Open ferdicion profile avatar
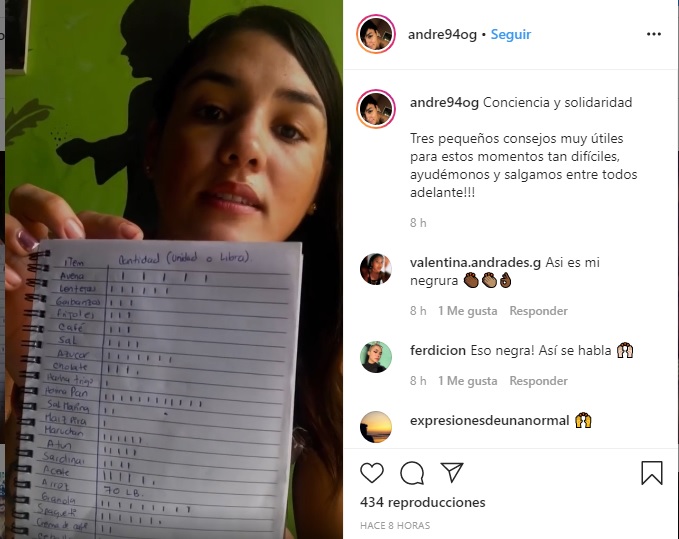Viewport: 679px width, 539px height. [376, 357]
